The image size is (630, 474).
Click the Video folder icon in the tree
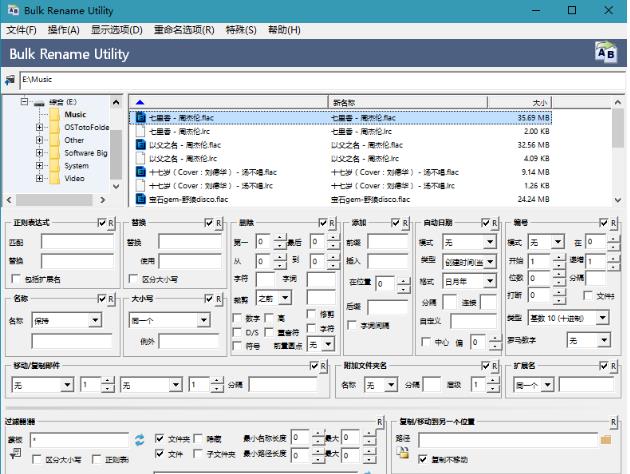click(55, 178)
